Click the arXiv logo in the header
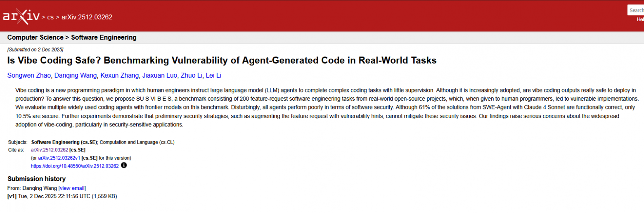644x213 pixels. (x=21, y=17)
